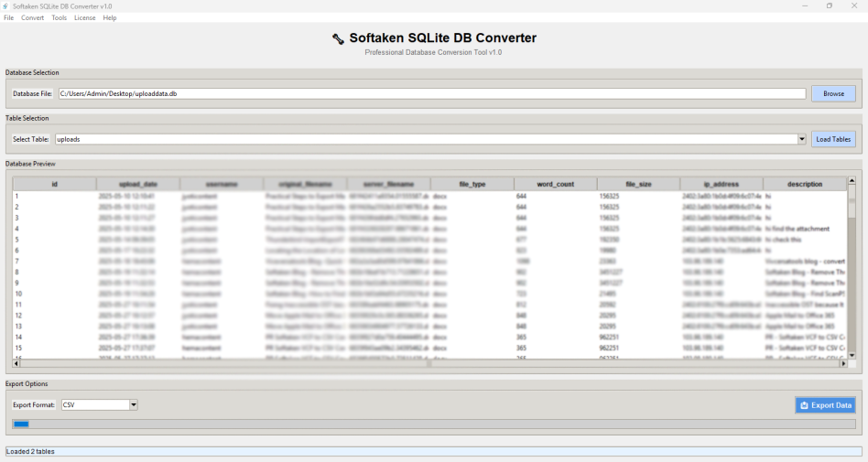Click the preview table's vertical scrollbar
Image resolution: width=868 pixels, height=462 pixels.
[x=852, y=274]
